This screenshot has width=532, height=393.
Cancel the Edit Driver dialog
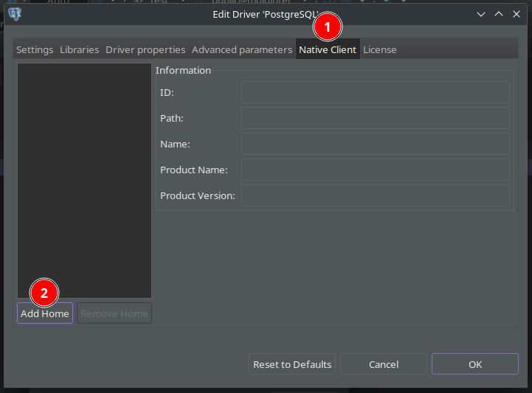(384, 364)
